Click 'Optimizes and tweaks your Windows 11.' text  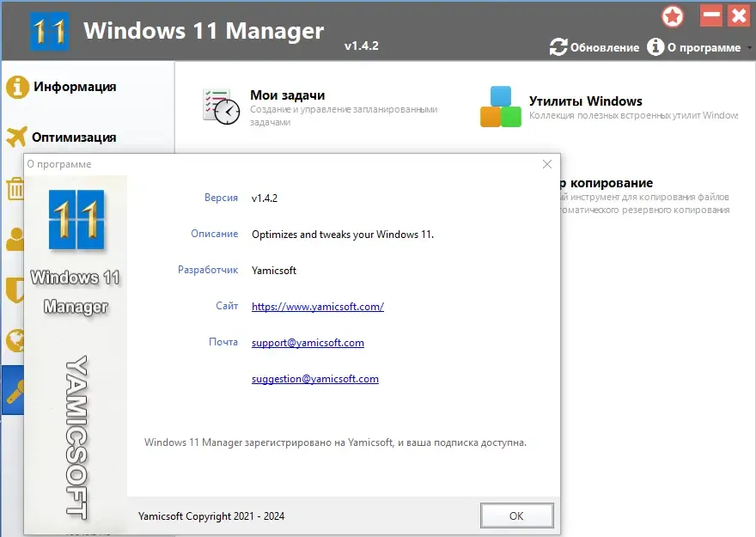(x=342, y=235)
